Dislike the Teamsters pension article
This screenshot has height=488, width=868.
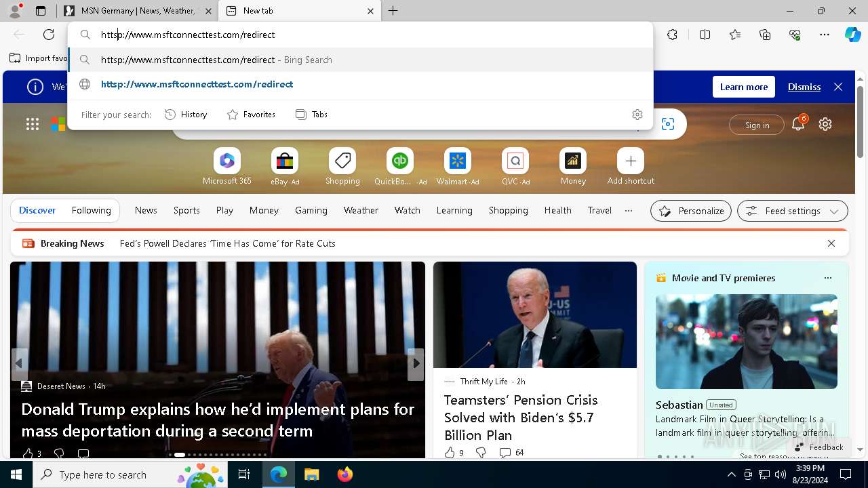click(481, 453)
